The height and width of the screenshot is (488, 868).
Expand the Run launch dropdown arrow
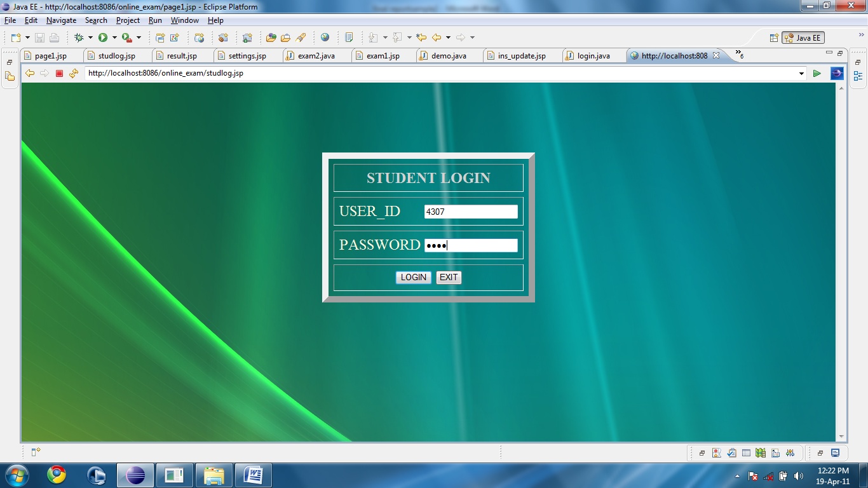114,37
